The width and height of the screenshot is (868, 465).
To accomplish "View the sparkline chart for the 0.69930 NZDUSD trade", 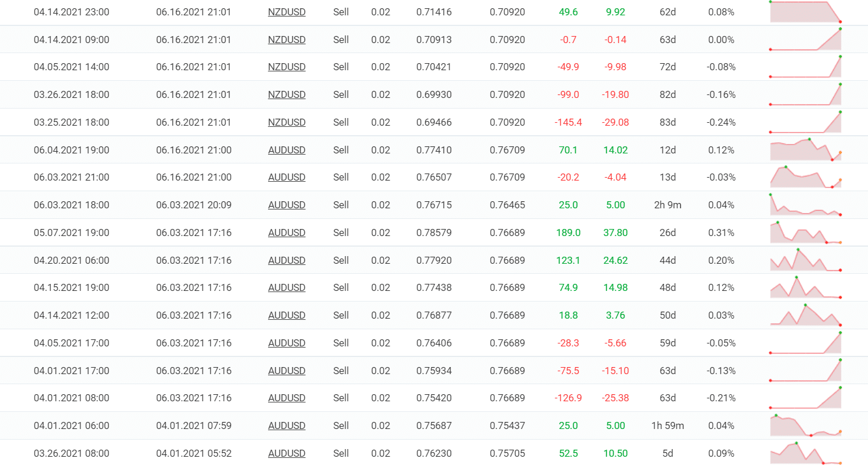I will (805, 94).
